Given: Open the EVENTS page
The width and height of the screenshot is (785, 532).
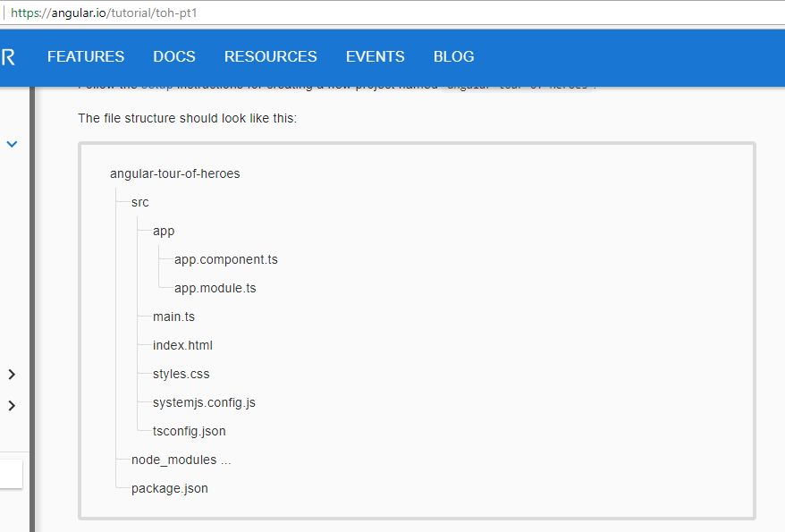Looking at the screenshot, I should pos(375,56).
